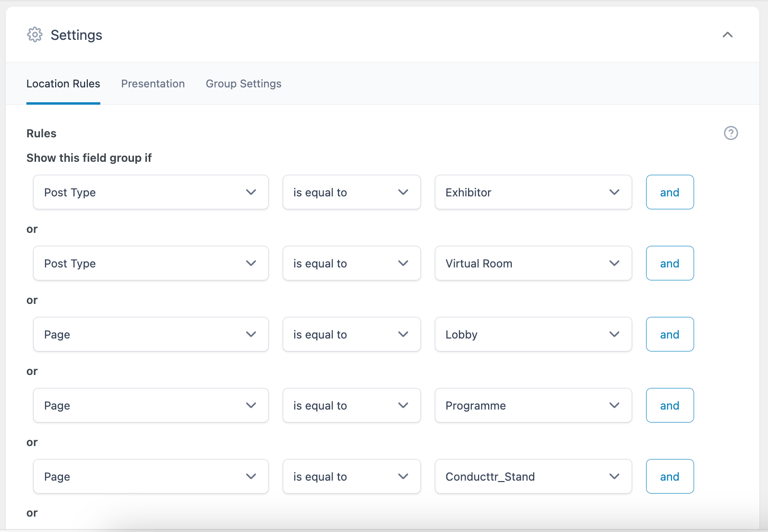Switch to the Presentation tab
The image size is (768, 532).
pos(153,84)
